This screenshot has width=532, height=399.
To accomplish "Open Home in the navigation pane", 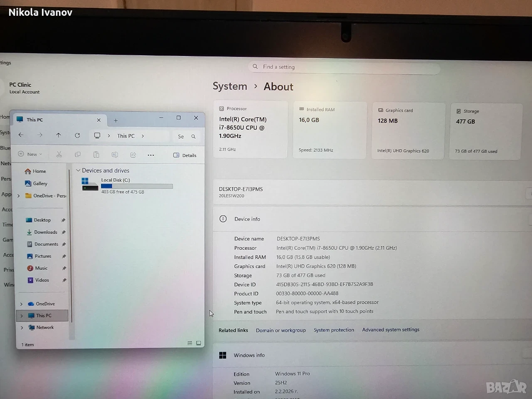I will click(35, 171).
